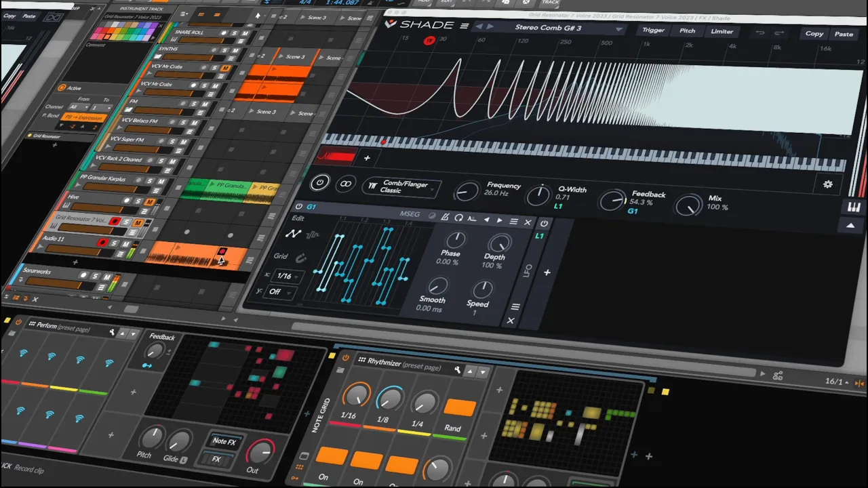This screenshot has width=868, height=488.
Task: Go to previous preset in Shade
Action: pos(478,26)
